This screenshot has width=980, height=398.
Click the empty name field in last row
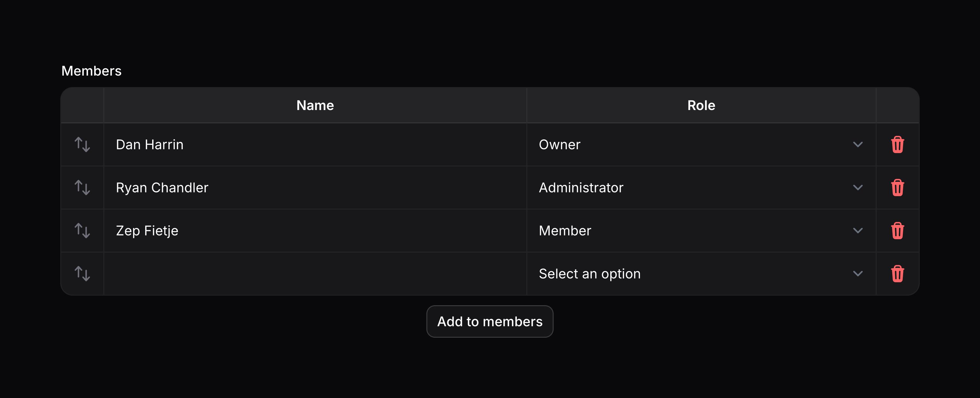tap(315, 274)
